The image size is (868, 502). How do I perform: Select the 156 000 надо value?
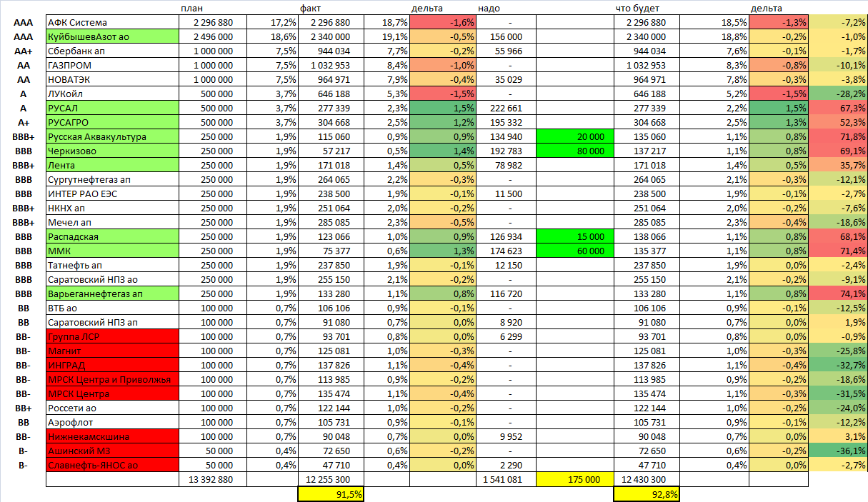point(506,36)
